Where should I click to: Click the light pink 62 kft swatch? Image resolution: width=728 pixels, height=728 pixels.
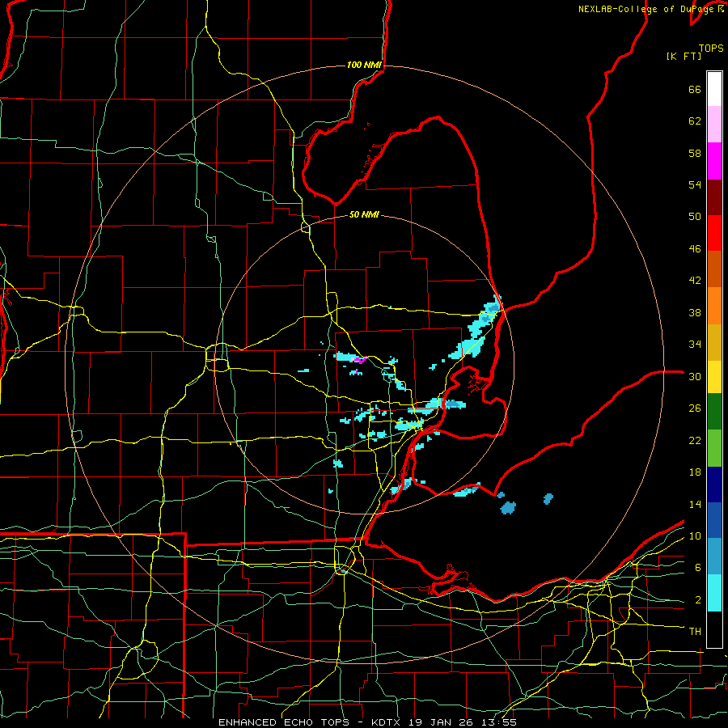[714, 124]
